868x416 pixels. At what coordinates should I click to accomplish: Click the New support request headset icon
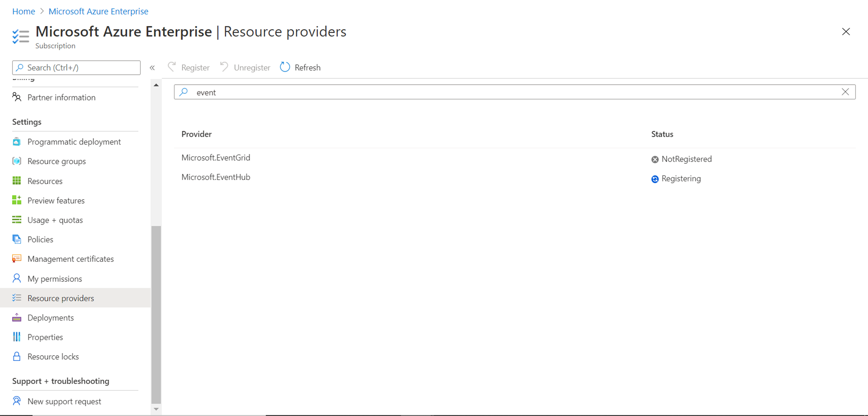(16, 401)
